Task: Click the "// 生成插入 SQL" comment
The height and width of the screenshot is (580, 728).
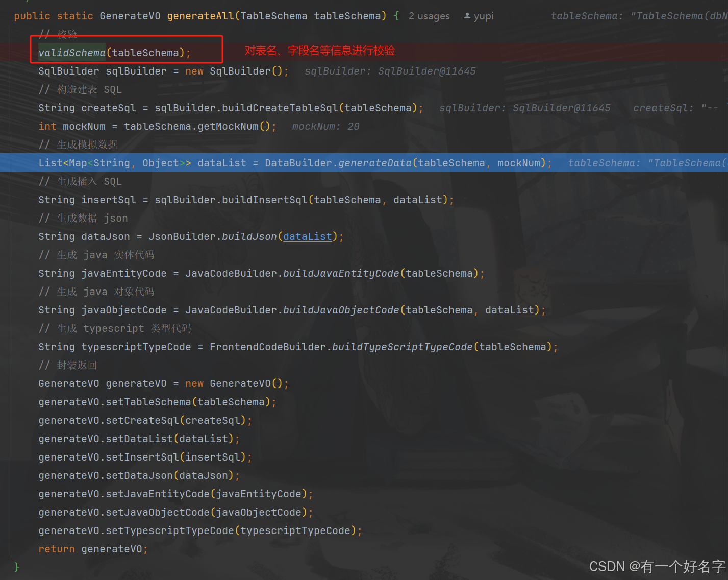Action: coord(80,181)
